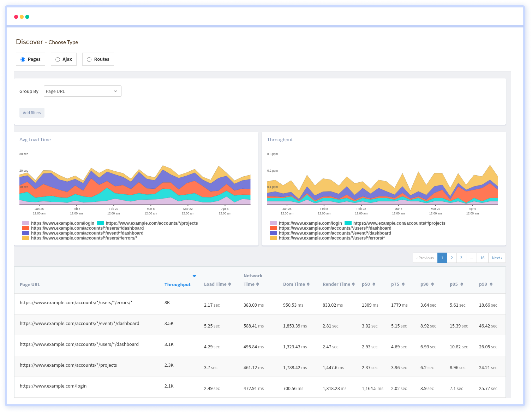The image size is (532, 413).
Task: Click errors legend swatch in Throughput chart
Action: (x=274, y=238)
